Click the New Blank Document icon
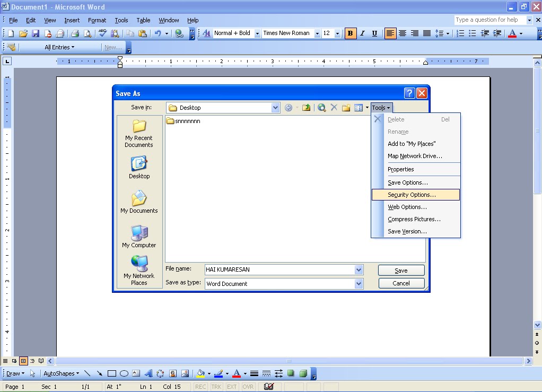This screenshot has height=392, width=542. [x=11, y=33]
